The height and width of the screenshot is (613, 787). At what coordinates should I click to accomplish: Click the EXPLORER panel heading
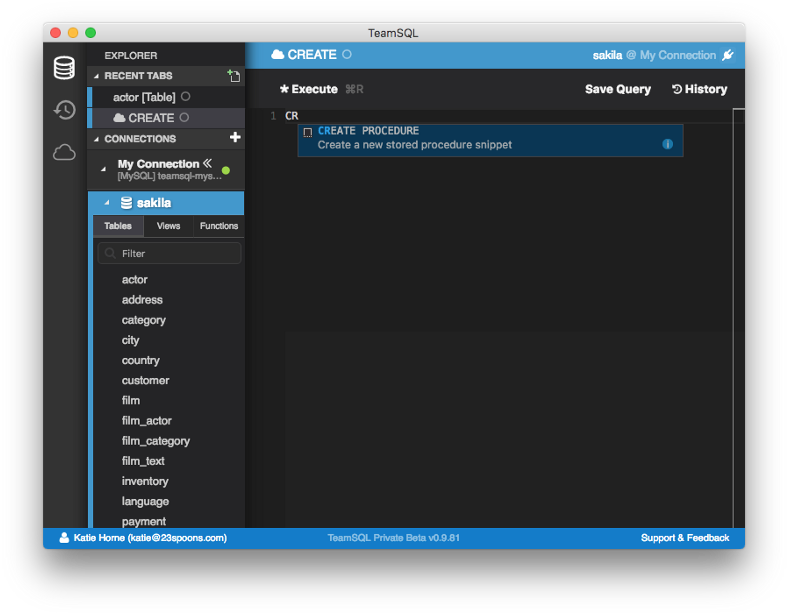point(130,56)
